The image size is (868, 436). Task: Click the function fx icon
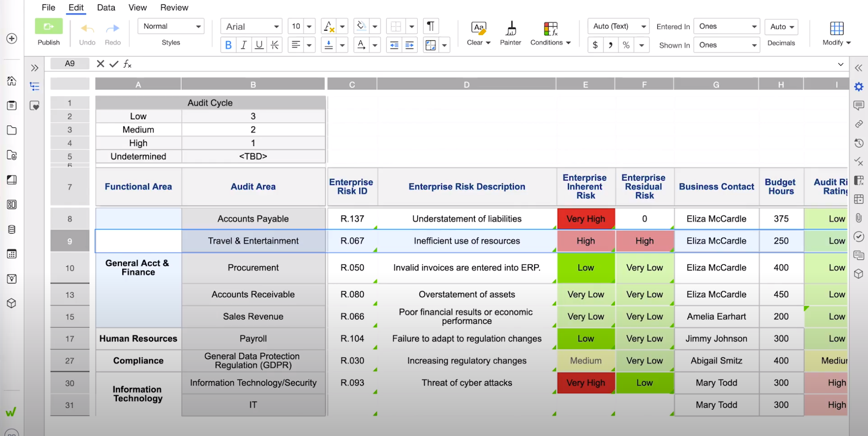(128, 64)
